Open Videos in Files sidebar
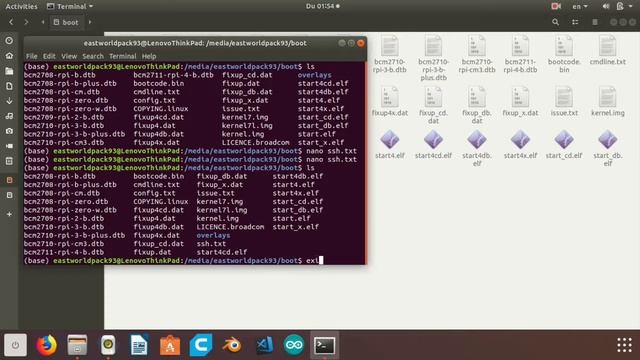Screen dimensions: 640x360 (9, 146)
